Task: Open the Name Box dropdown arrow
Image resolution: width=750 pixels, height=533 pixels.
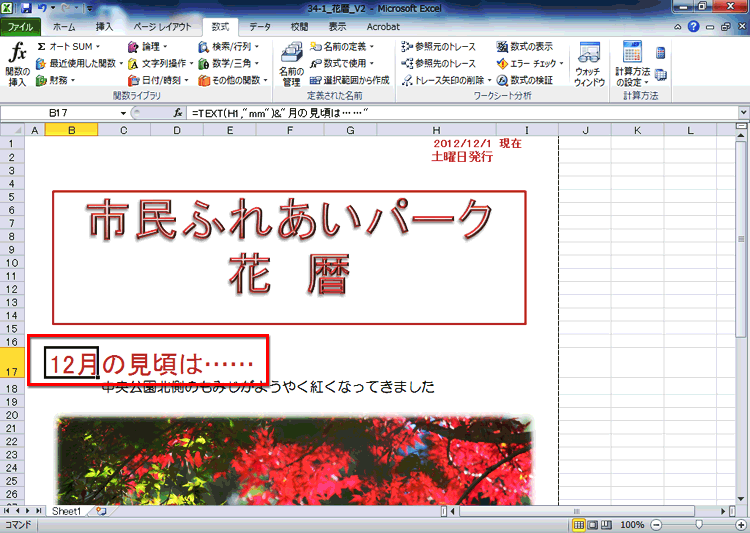Action: tap(123, 113)
